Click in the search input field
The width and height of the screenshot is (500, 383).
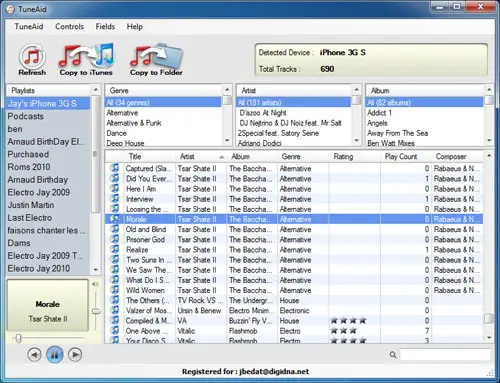coord(446,355)
